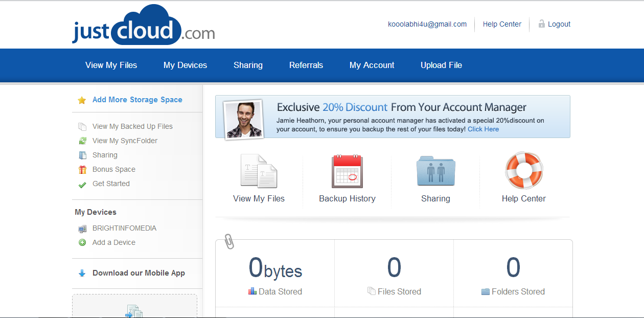Click the gift box Bonus Space icon
Screen dimensions: 644x318
click(x=82, y=169)
